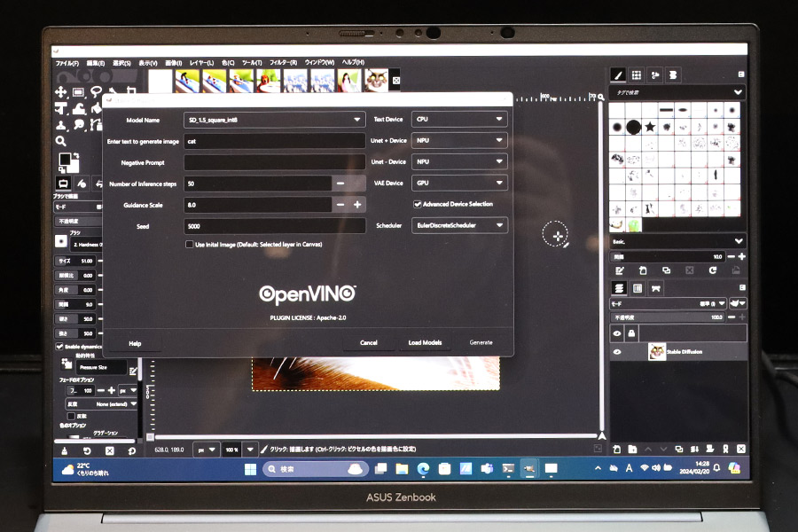Click the Load Models button
The image size is (798, 532).
click(x=425, y=342)
